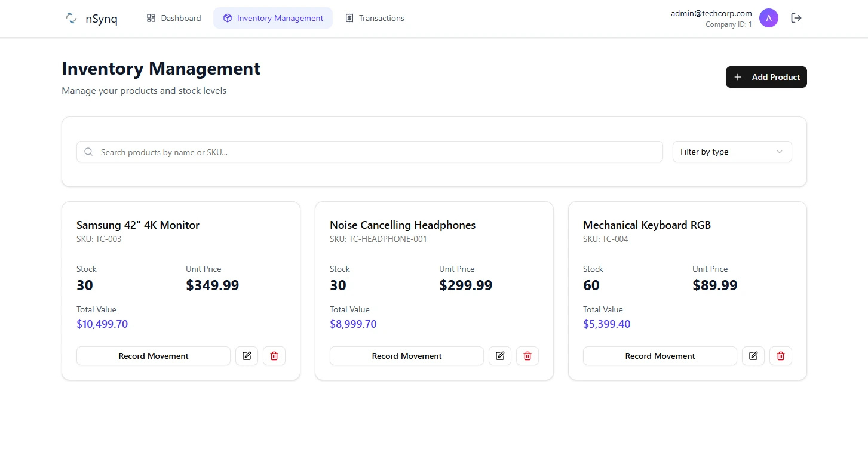Image resolution: width=868 pixels, height=458 pixels.
Task: Switch to the Dashboard tab
Action: (173, 18)
